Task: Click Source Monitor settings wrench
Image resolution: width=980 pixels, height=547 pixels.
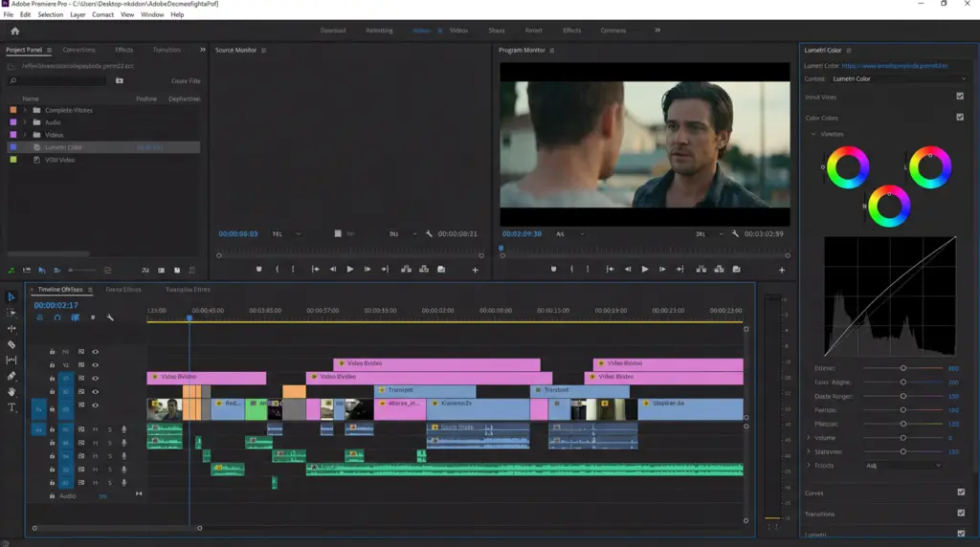Action: (429, 233)
